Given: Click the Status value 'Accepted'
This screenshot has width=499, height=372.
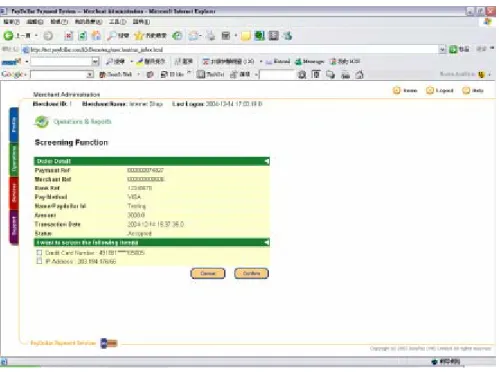Looking at the screenshot, I should coord(139,233).
